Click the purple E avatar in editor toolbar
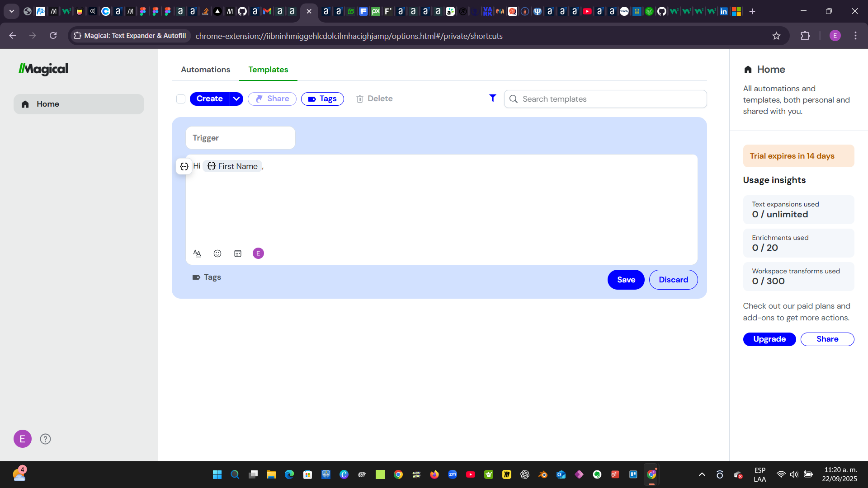The height and width of the screenshot is (488, 868). (x=258, y=253)
